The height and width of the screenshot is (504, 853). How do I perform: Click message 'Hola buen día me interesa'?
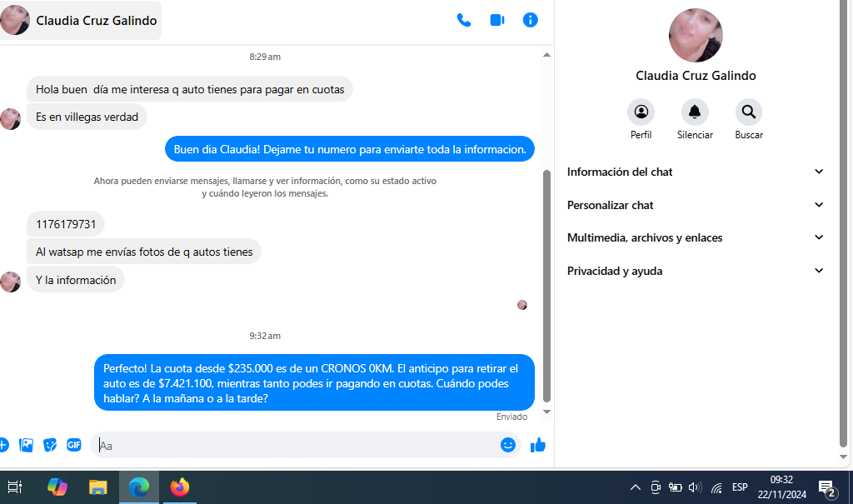coord(190,89)
